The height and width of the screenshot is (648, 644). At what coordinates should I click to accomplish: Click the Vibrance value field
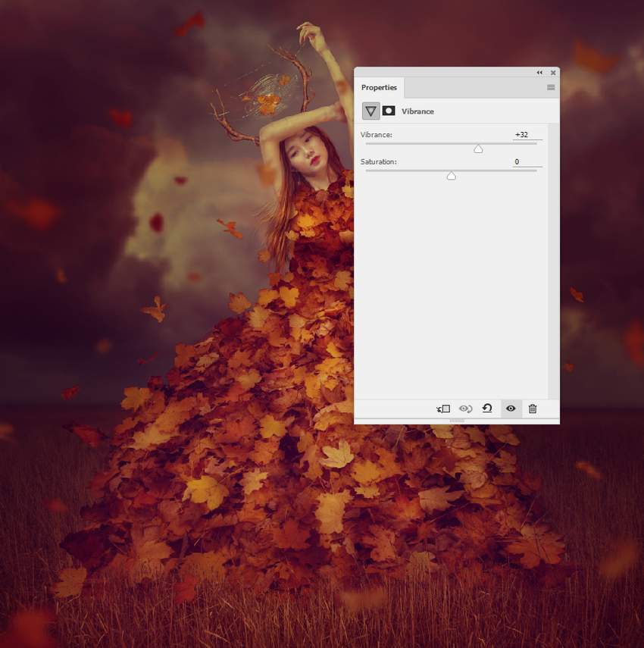[527, 135]
